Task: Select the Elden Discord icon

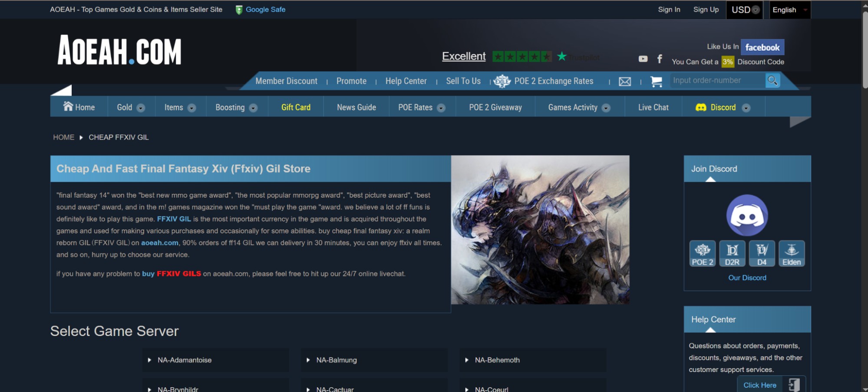Action: coord(792,253)
